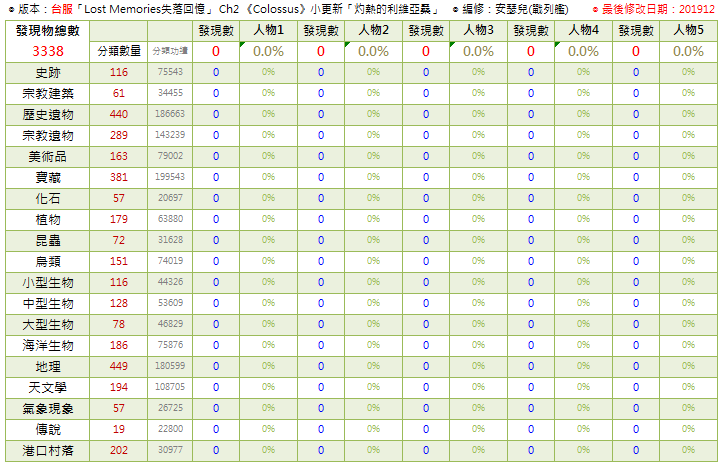Click count 381 in 寶藏 row

click(119, 177)
